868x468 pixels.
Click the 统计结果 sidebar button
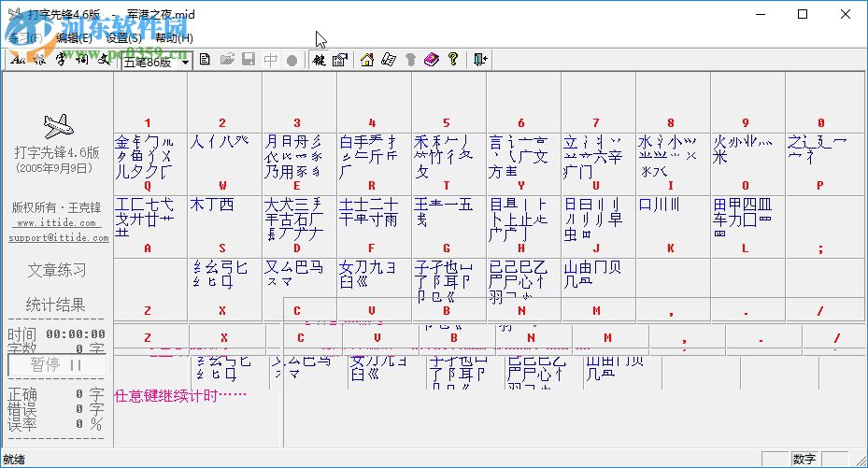coord(55,305)
